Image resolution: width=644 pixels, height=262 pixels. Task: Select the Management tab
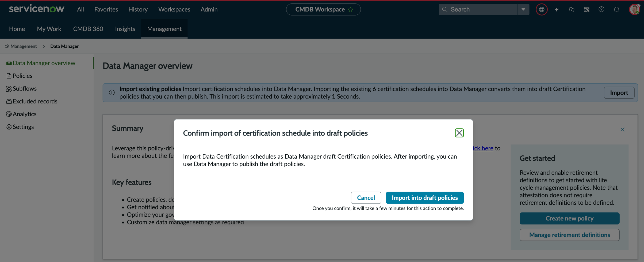click(x=164, y=29)
